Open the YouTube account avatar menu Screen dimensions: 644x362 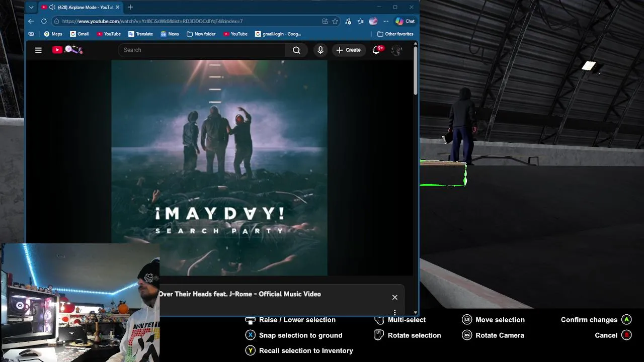point(397,50)
